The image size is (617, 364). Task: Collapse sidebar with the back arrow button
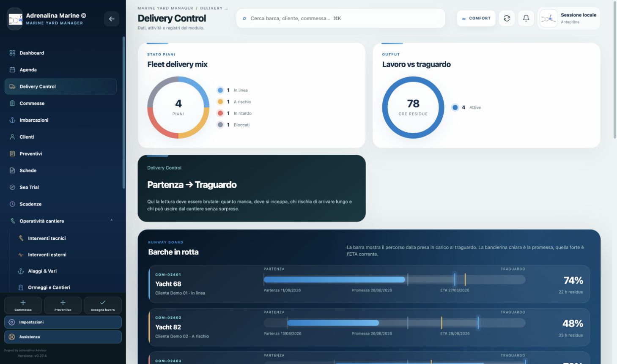[112, 19]
